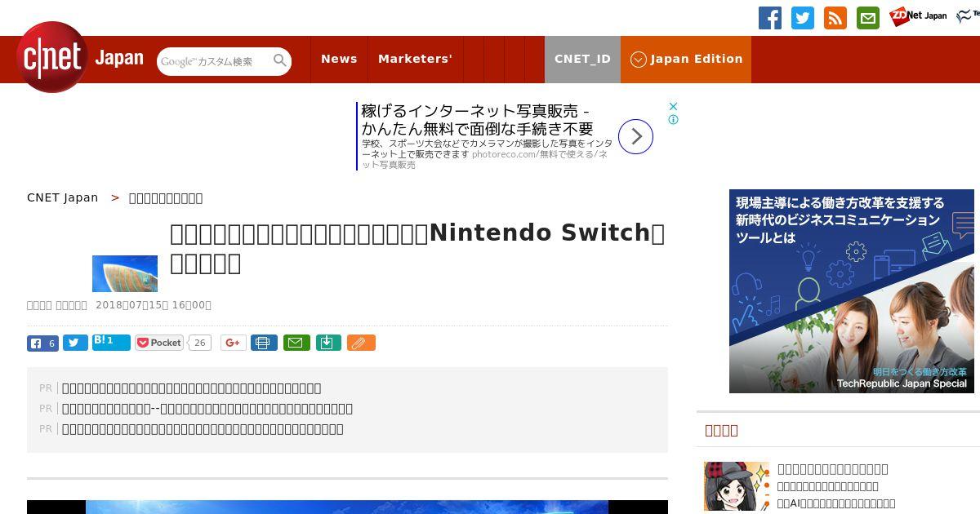Open the Marketers' menu
The image size is (980, 514).
click(x=415, y=59)
